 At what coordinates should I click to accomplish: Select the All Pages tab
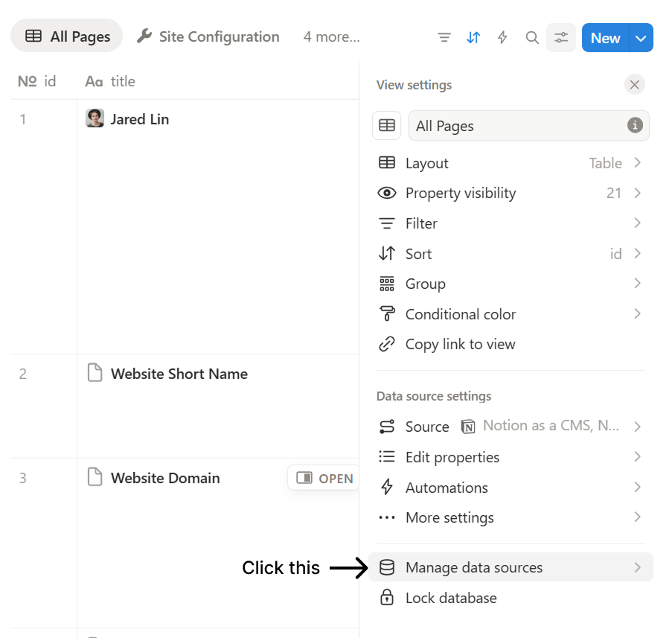coord(67,36)
